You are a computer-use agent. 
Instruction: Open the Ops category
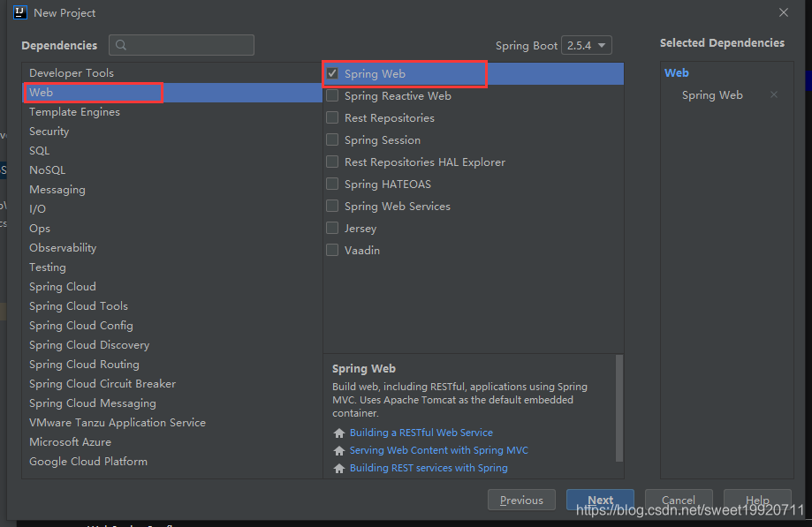coord(172,229)
